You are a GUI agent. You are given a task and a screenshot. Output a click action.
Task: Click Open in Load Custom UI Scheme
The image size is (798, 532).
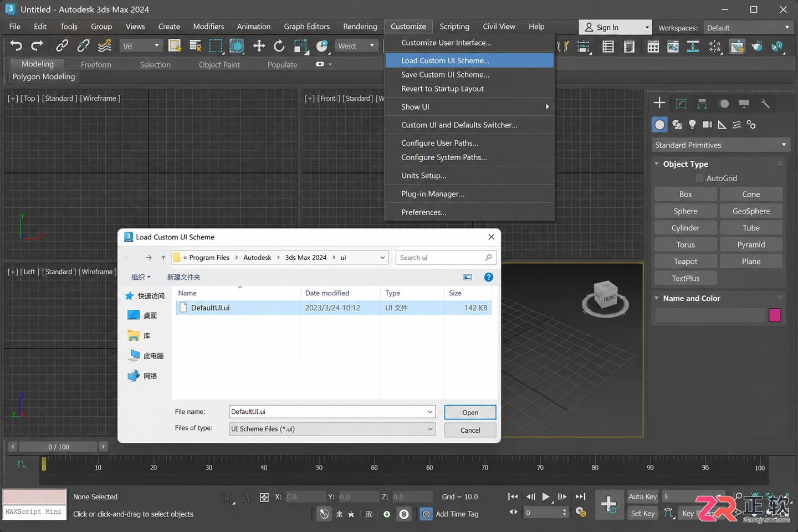click(470, 412)
